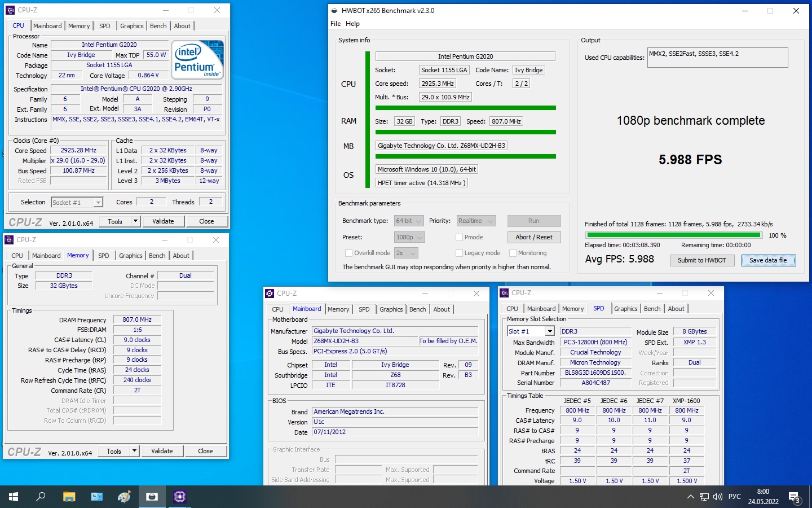The height and width of the screenshot is (508, 812).
Task: Open the File menu in HWBOT
Action: click(x=336, y=24)
